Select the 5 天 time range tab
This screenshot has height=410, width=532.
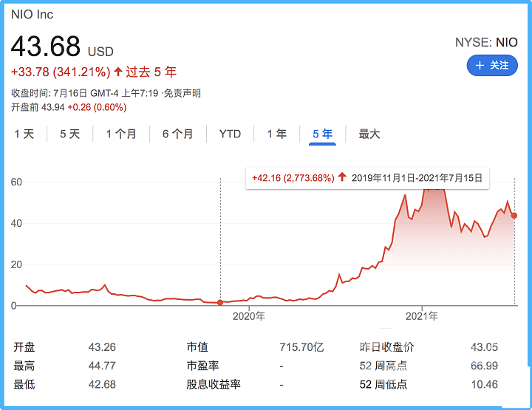tap(70, 134)
